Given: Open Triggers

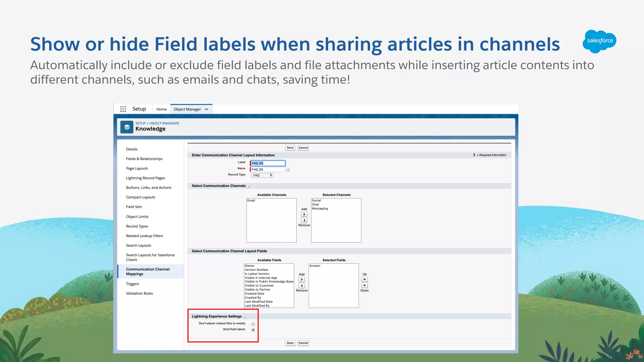Looking at the screenshot, I should [x=132, y=284].
